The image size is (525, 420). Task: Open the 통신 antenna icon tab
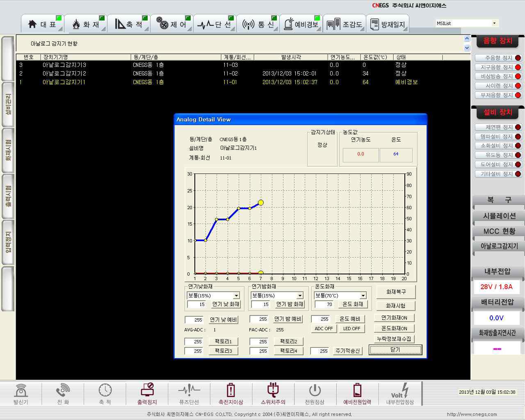coord(258,24)
